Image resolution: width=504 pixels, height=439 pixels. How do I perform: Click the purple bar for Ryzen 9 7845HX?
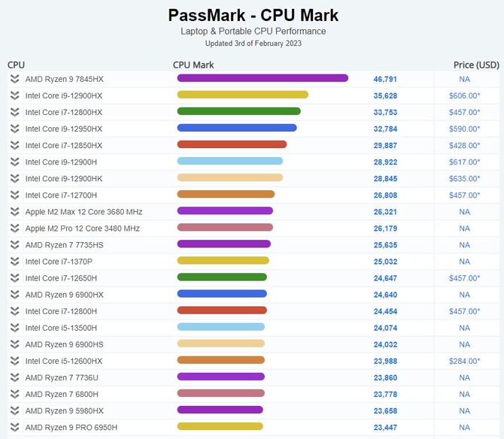point(263,78)
